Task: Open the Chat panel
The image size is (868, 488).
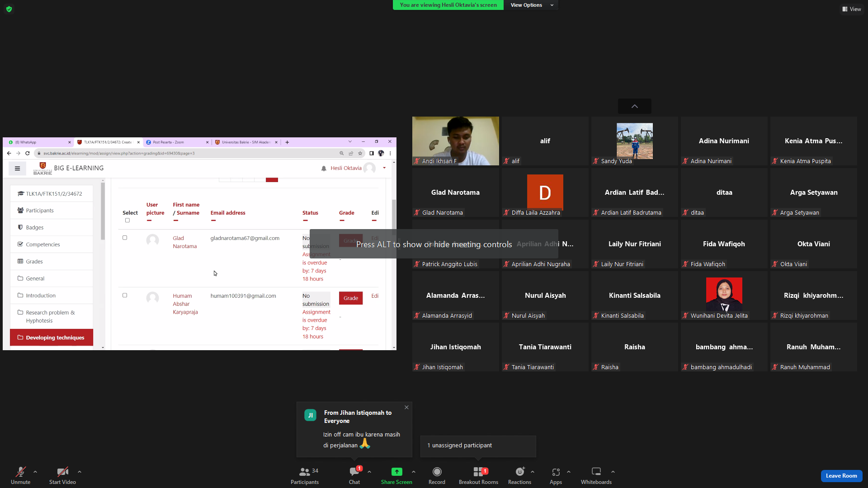Action: click(354, 475)
